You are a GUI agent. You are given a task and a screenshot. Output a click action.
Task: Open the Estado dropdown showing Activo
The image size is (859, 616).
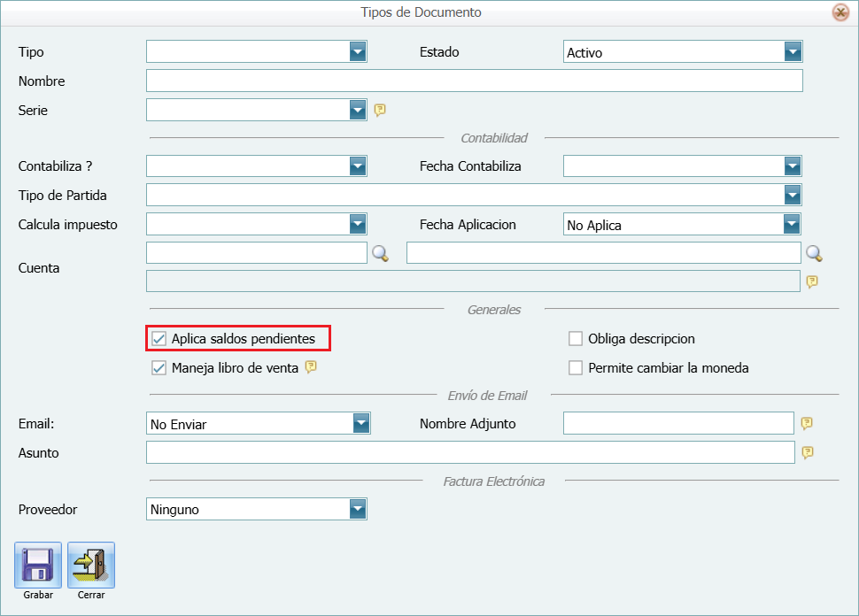(x=793, y=51)
